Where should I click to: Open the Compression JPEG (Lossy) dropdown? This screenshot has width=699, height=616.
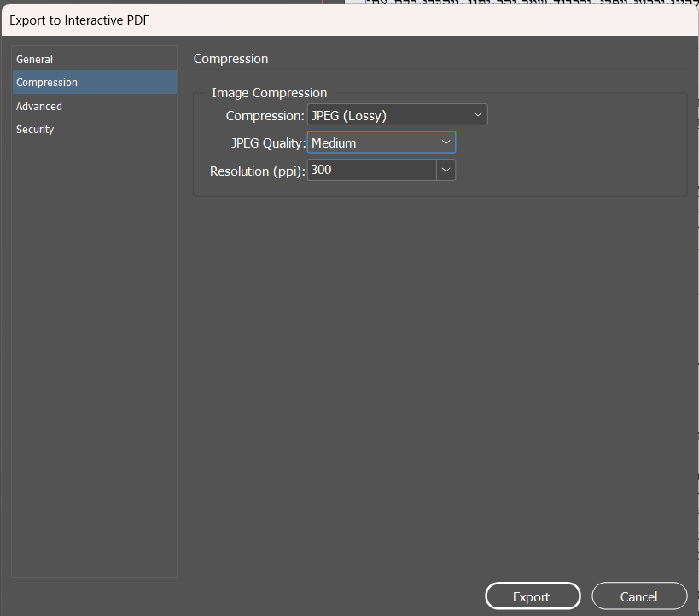(397, 115)
